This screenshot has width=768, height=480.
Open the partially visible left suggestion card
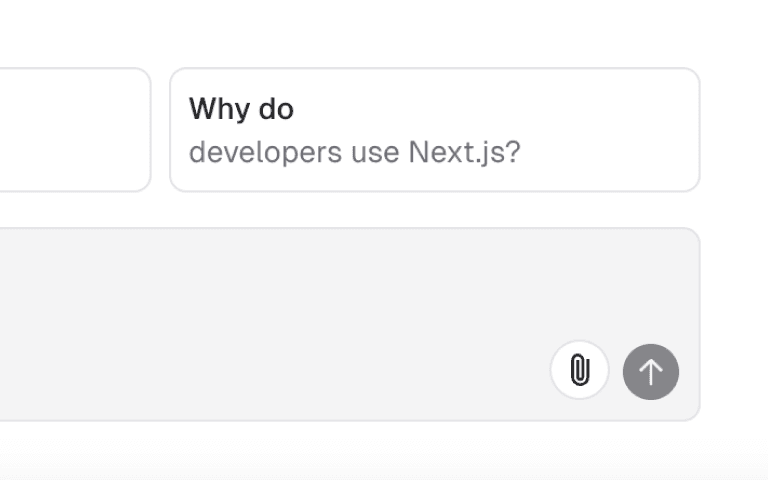(70, 130)
